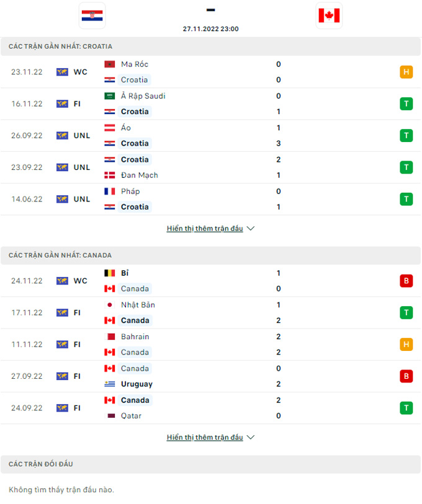
Task: Click the green T badge for Qatar match
Action: [406, 408]
